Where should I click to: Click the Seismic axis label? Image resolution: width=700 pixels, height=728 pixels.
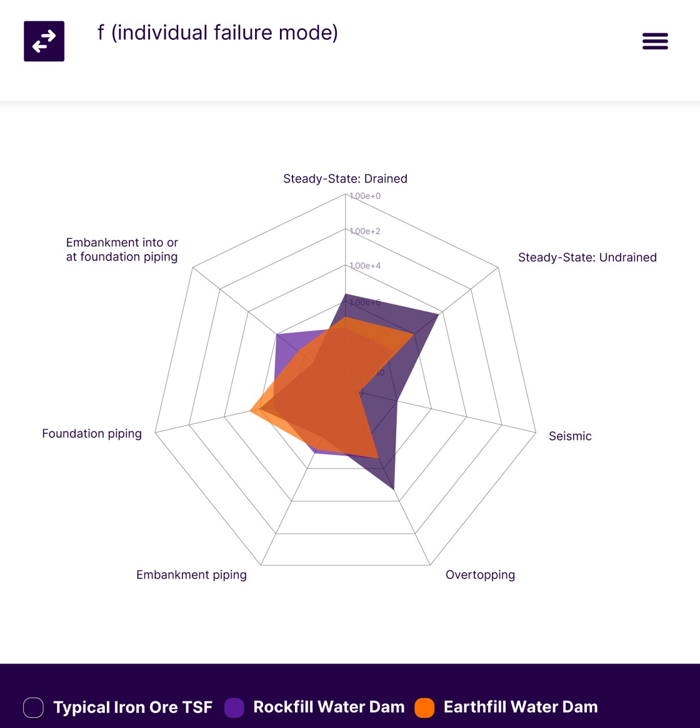point(570,436)
